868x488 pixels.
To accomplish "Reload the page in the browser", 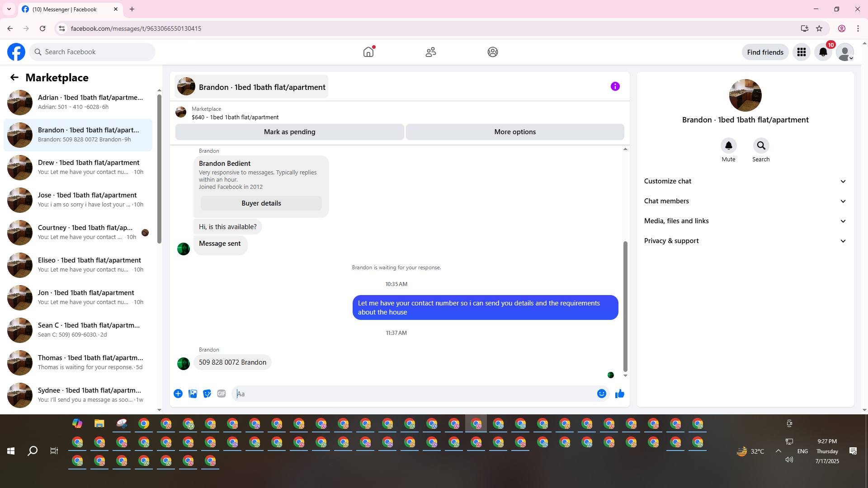I will [x=42, y=28].
